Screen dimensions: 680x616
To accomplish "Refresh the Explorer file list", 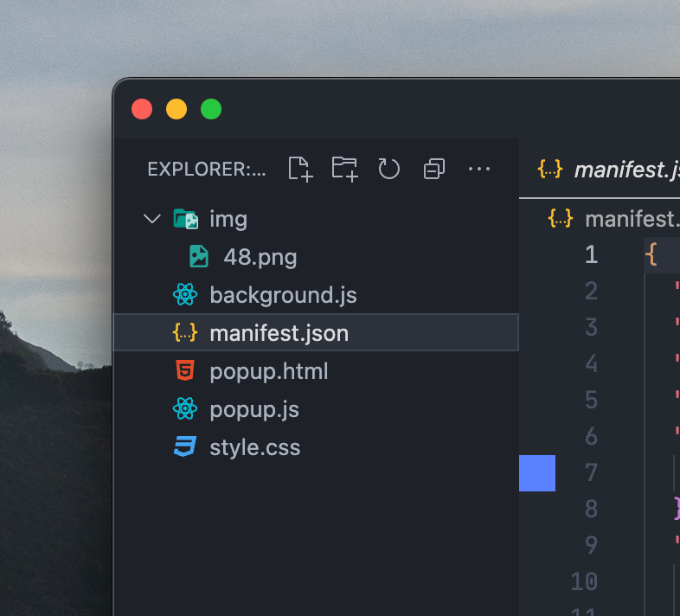I will pyautogui.click(x=388, y=169).
